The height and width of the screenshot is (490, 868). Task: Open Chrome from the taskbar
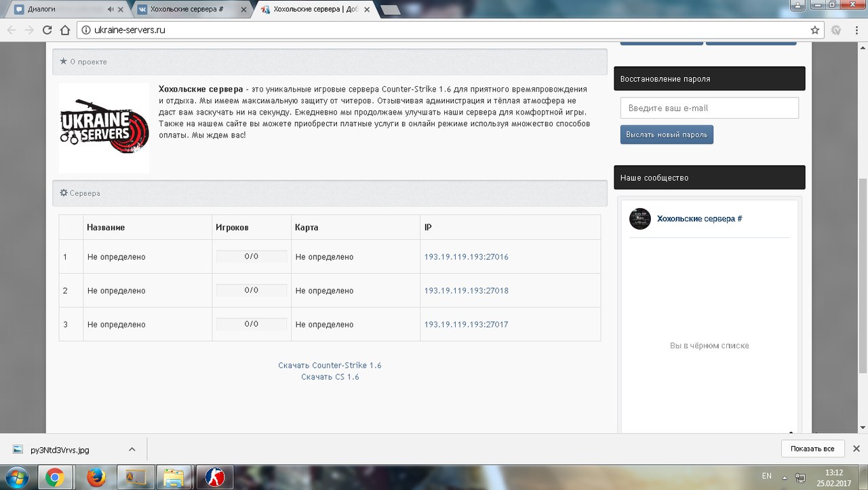(x=56, y=478)
